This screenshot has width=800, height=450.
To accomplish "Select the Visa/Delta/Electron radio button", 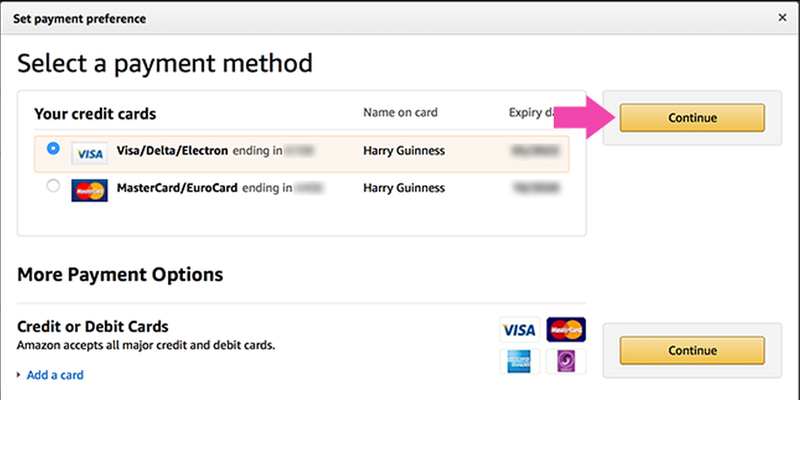I will pyautogui.click(x=53, y=148).
